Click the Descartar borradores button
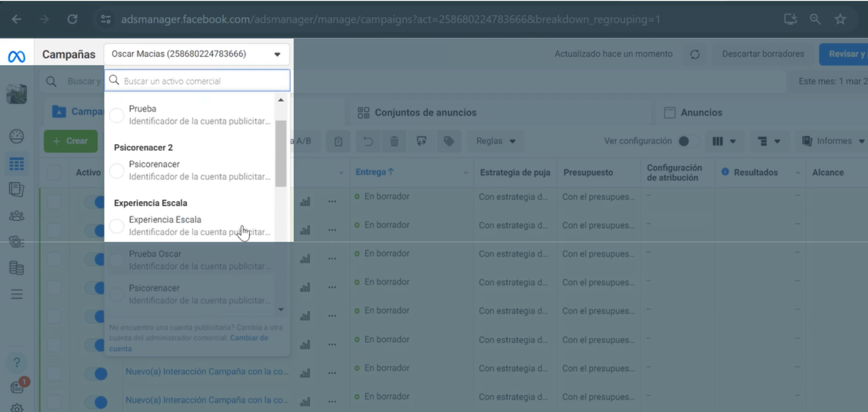This screenshot has height=412, width=868. (x=763, y=54)
